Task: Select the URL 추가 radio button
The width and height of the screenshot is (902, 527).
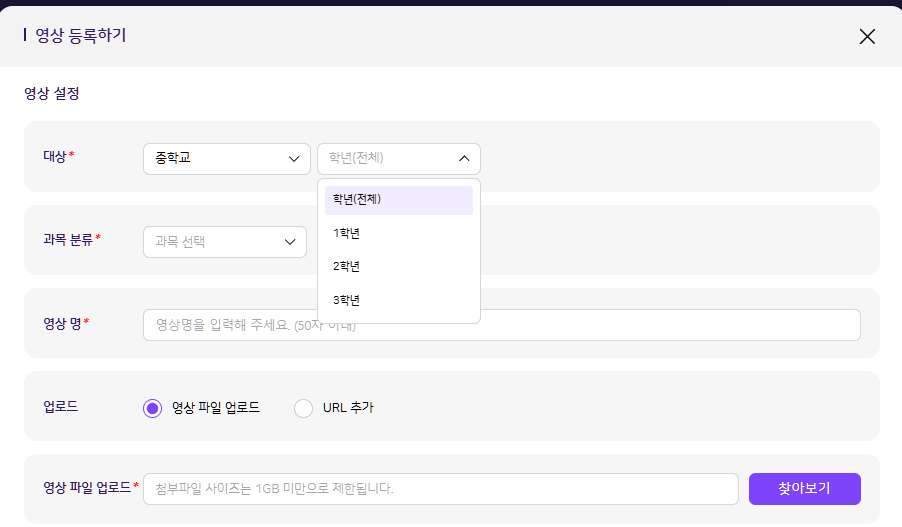Action: (304, 408)
